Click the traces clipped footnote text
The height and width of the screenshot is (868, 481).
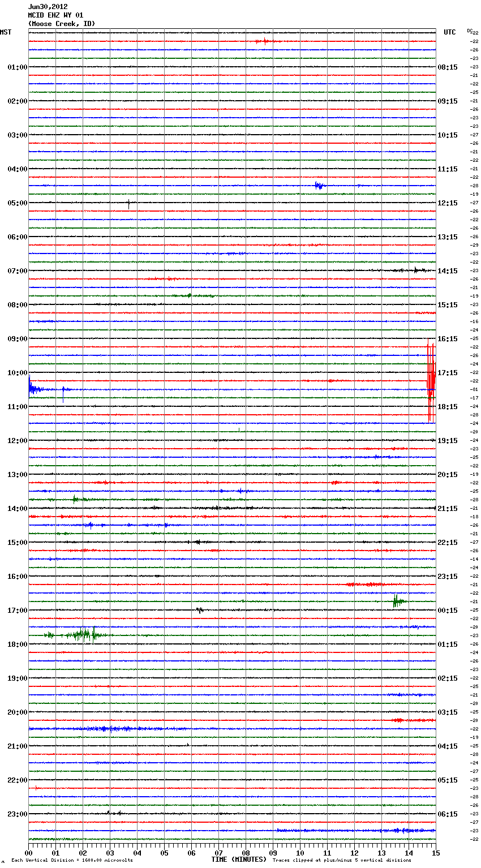(x=342, y=860)
